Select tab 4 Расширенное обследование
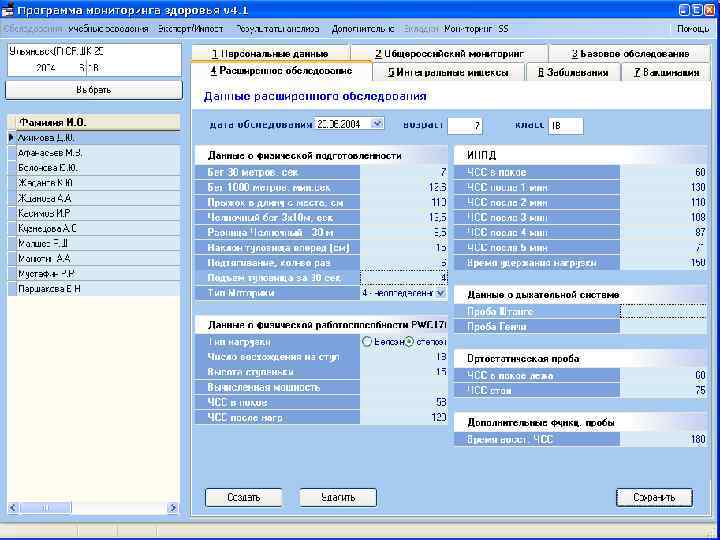Screen dimensions: 720x540 281,71
